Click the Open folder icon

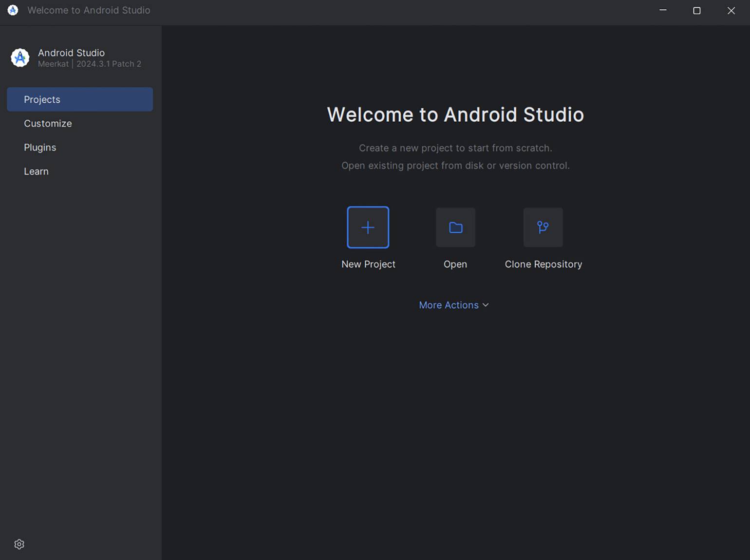(x=455, y=227)
